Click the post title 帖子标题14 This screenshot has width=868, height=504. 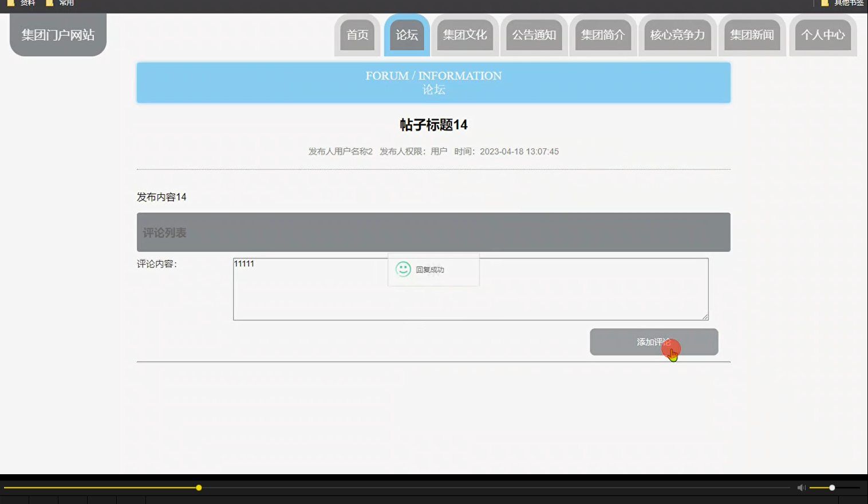pos(433,125)
